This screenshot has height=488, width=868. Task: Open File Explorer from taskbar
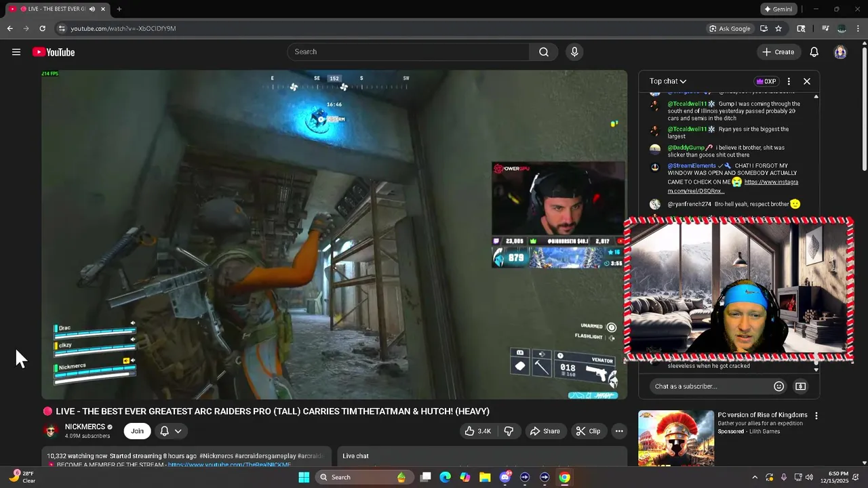click(485, 477)
